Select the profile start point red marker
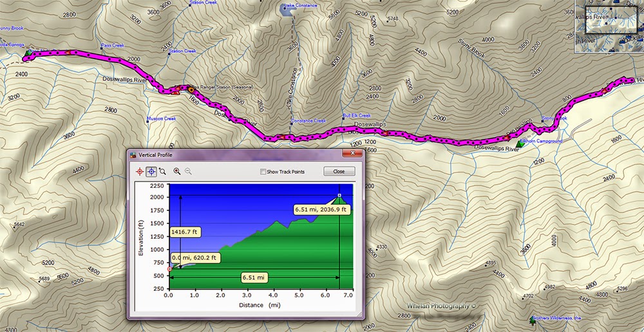Screen dimensions: 644x332 (x=169, y=269)
